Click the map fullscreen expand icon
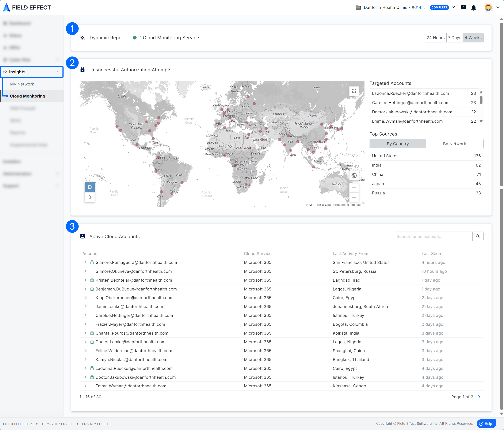The height and width of the screenshot is (430, 504). click(354, 91)
